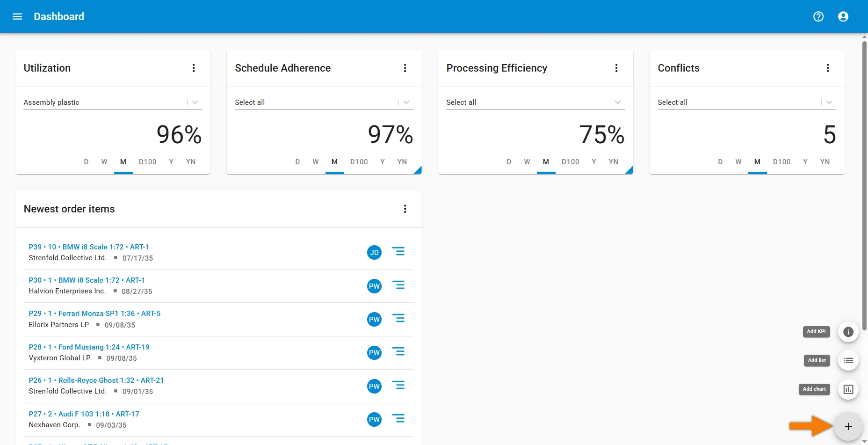Click the Add list icon button
Image resolution: width=868 pixels, height=445 pixels.
coord(848,360)
